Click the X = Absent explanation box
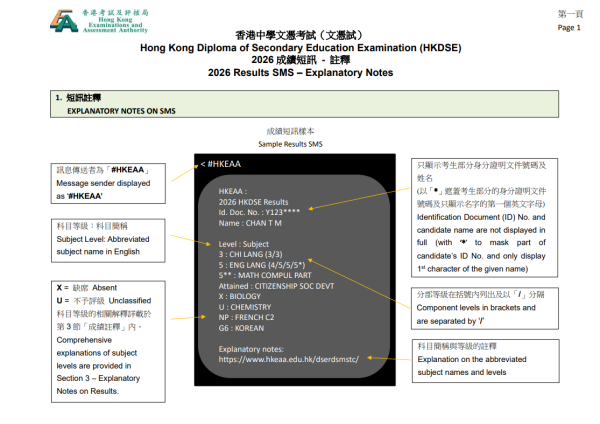 point(108,341)
